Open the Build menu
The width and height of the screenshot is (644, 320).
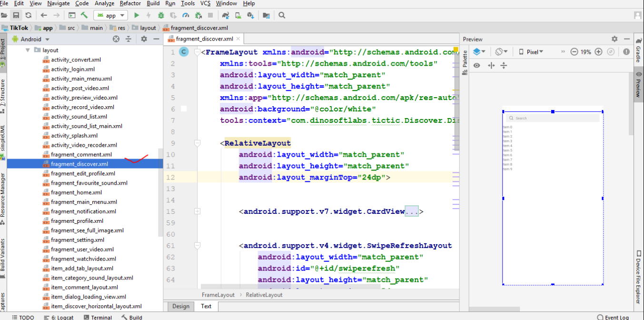tap(153, 3)
